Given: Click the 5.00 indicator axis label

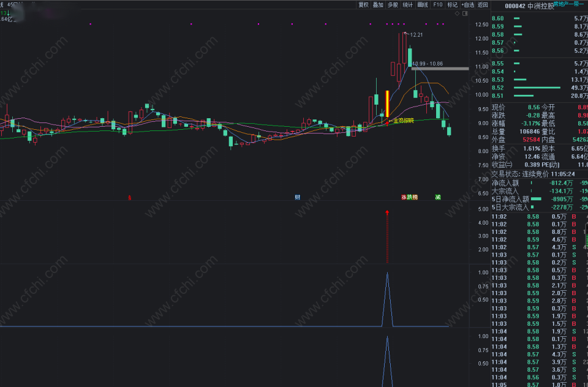Looking at the screenshot, I should click(483, 209).
